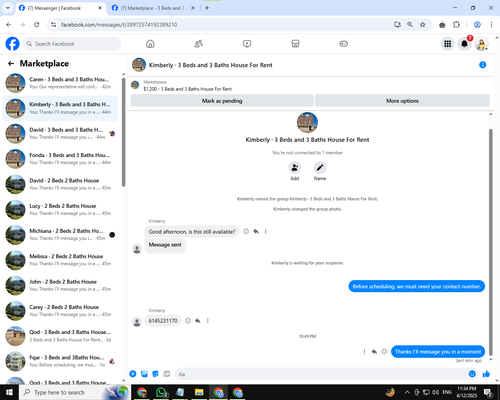Open the Watch video icon
The height and width of the screenshot is (400, 500).
pyautogui.click(x=247, y=44)
